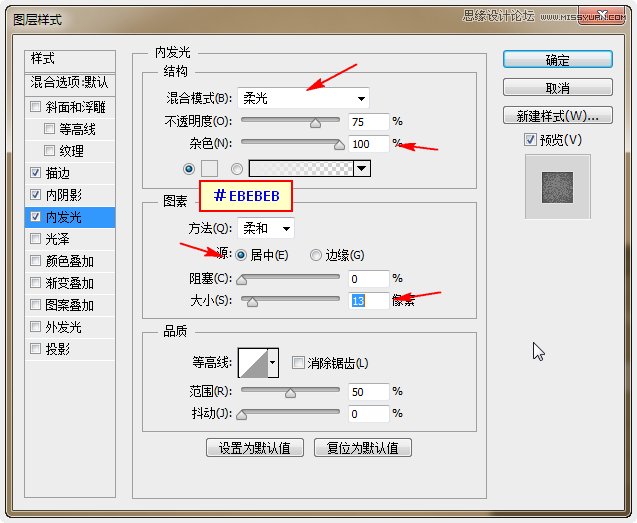Viewport: 637px width, 523px height.
Task: Click the 大小 slider handle
Action: pos(252,302)
